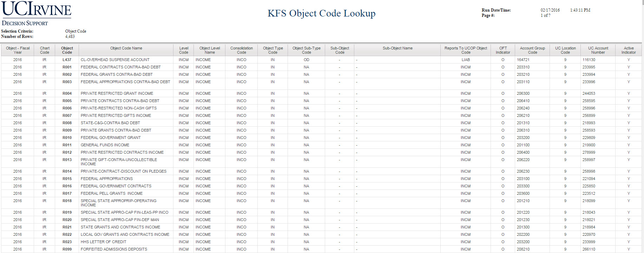This screenshot has width=644, height=253.
Task: Click FORFEITED ADMISSIONS DEPOSITS name
Action: [x=114, y=249]
